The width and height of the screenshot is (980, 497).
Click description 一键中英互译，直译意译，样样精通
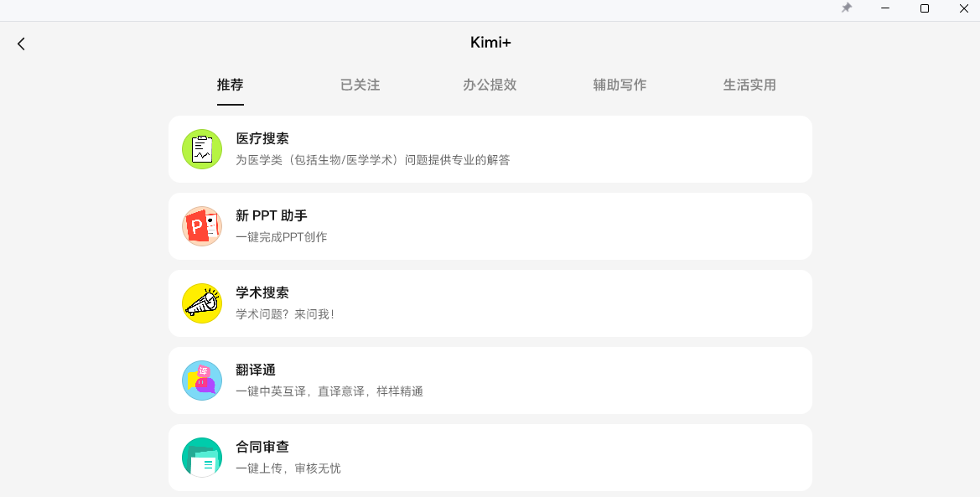(329, 391)
